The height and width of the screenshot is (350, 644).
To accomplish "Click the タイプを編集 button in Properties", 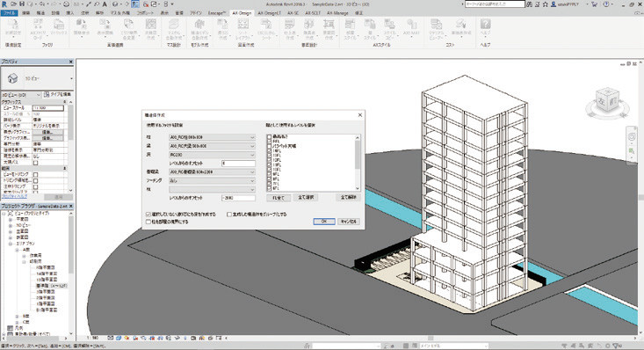I will tap(58, 95).
